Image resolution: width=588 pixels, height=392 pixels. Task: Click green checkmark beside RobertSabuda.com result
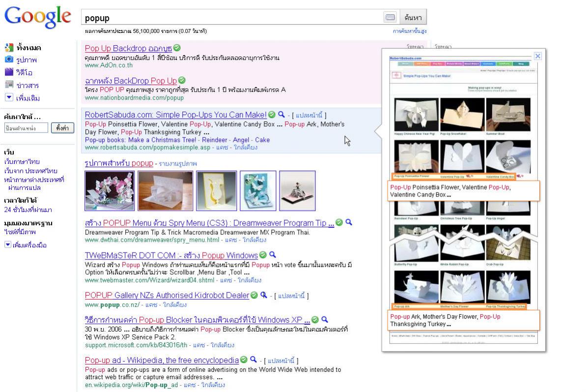[x=272, y=114]
